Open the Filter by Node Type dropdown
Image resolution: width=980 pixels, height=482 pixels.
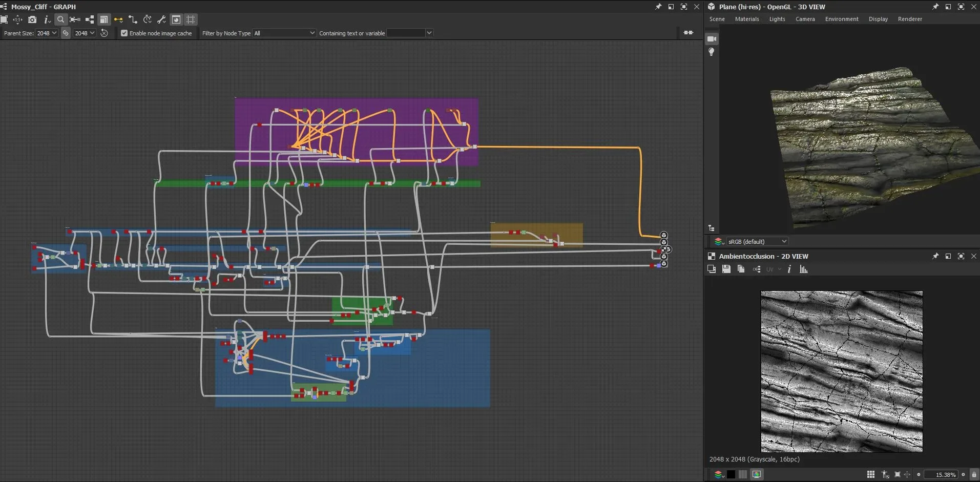pyautogui.click(x=284, y=33)
